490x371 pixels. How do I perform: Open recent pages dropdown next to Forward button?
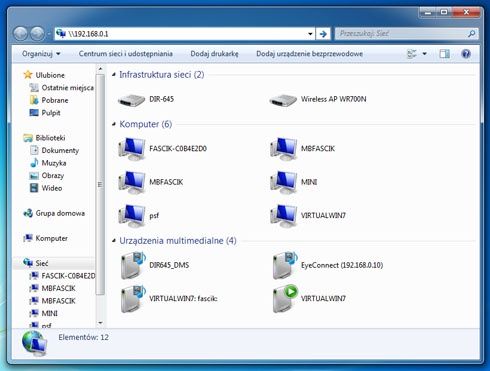click(49, 34)
